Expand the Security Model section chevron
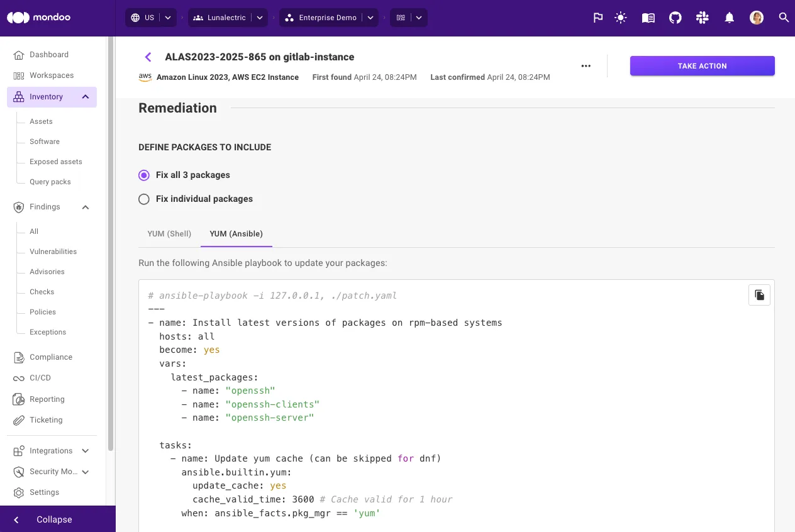The image size is (795, 532). point(86,472)
